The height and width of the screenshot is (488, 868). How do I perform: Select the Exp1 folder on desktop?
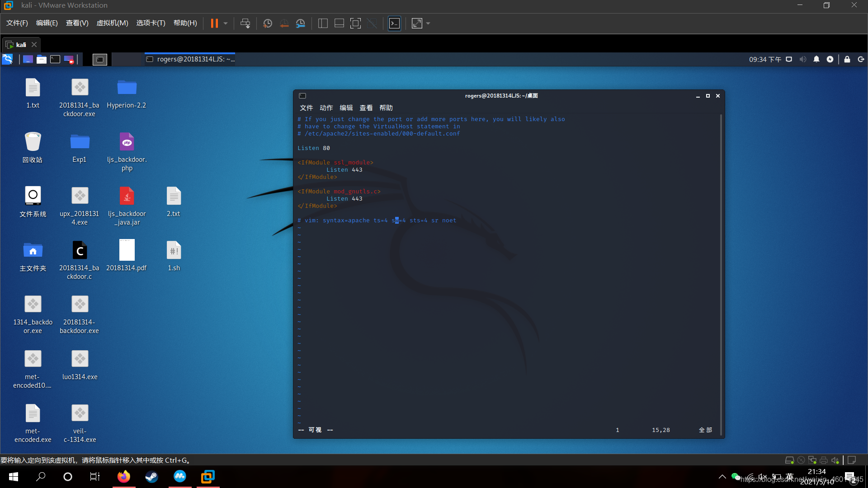coord(80,148)
